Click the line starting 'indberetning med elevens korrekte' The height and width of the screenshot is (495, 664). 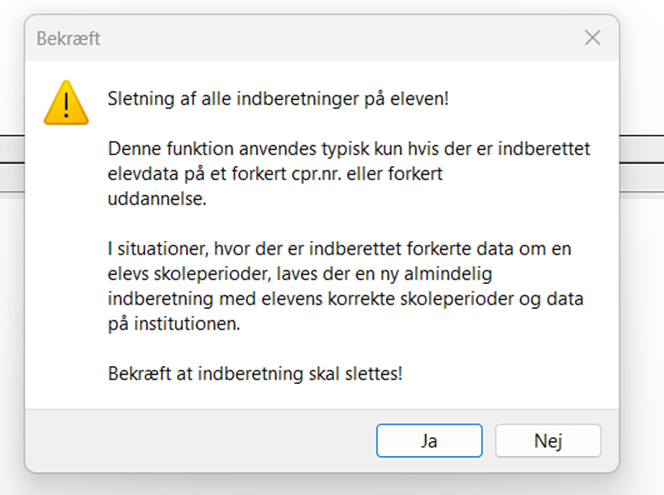click(x=345, y=298)
